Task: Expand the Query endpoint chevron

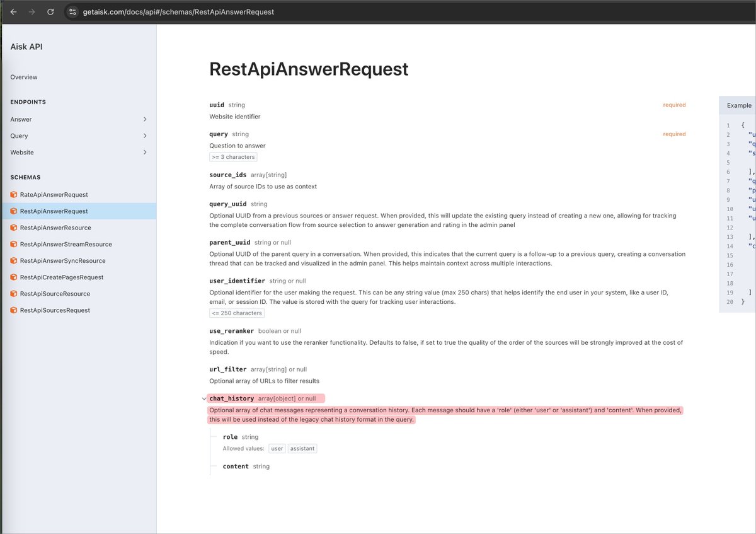Action: [x=145, y=136]
